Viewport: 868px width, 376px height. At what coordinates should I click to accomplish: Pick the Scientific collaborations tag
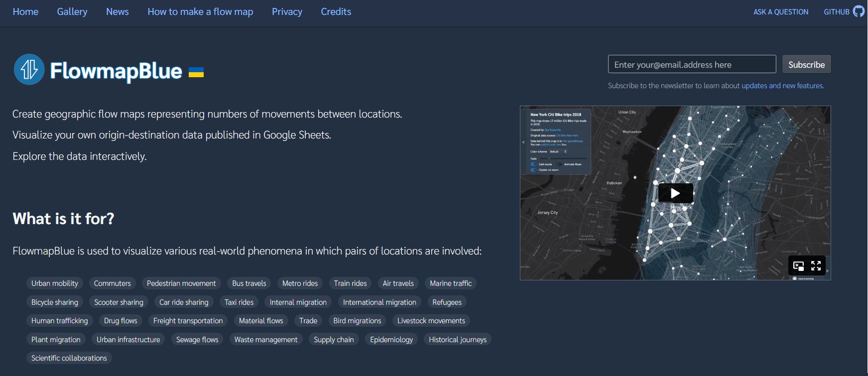(x=69, y=358)
